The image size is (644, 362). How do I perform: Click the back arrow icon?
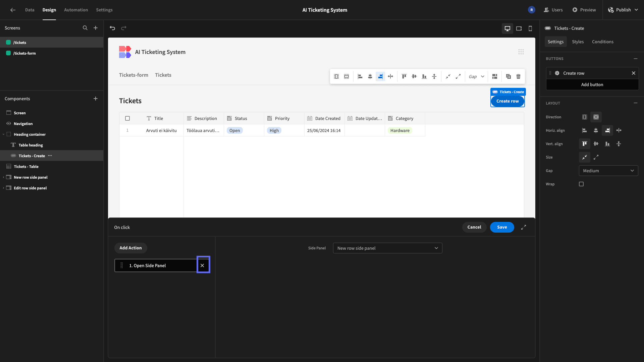13,10
